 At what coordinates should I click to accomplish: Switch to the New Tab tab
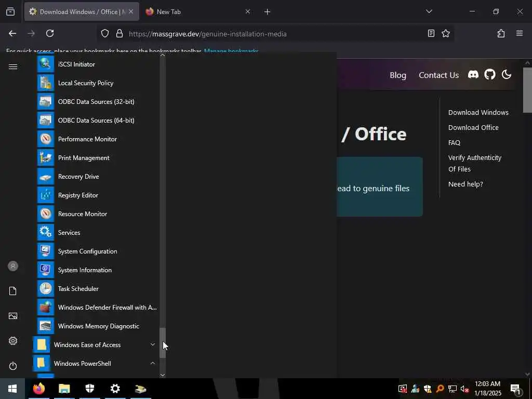(x=197, y=11)
